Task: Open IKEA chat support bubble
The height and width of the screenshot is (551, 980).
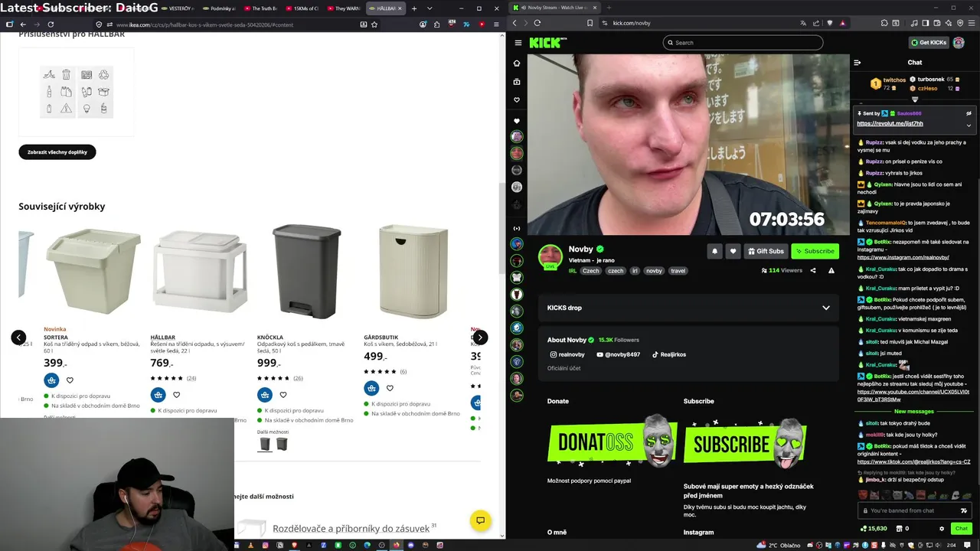Action: [x=480, y=520]
